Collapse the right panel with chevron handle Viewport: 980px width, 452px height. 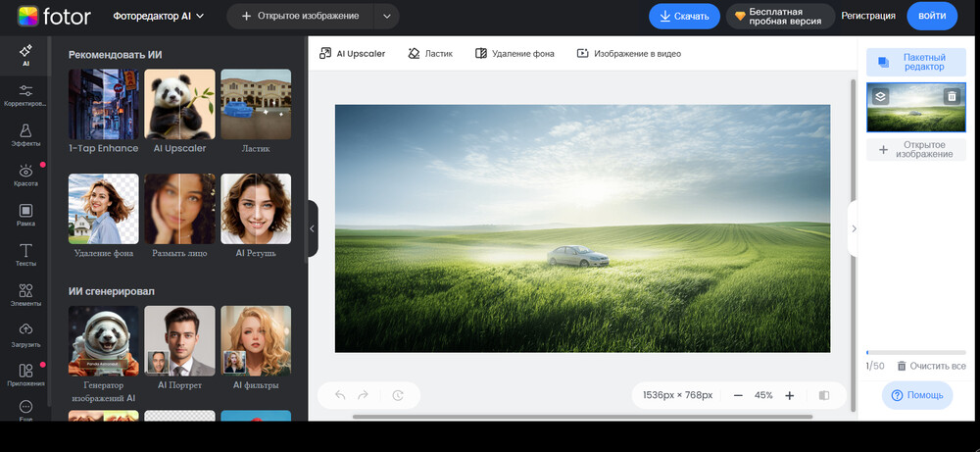coord(853,228)
